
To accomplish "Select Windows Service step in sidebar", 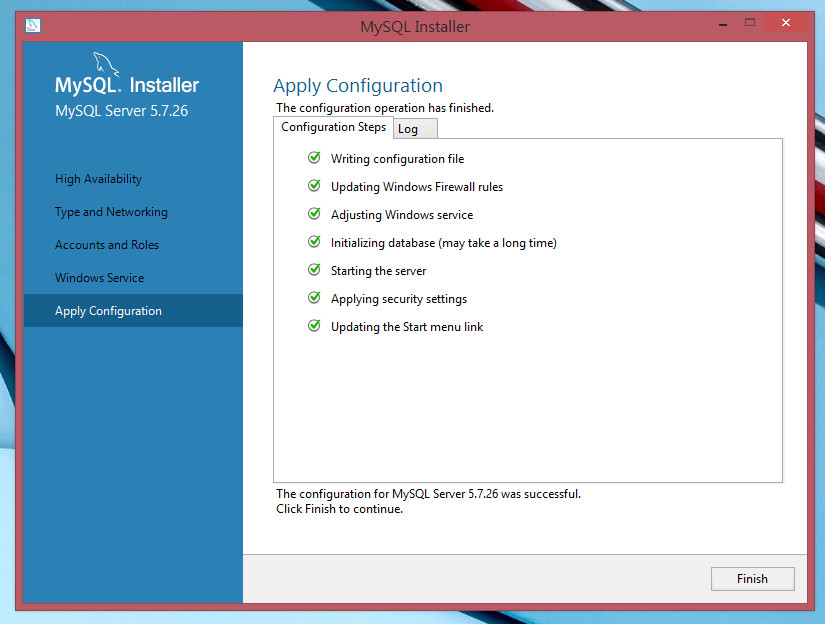I will click(99, 278).
